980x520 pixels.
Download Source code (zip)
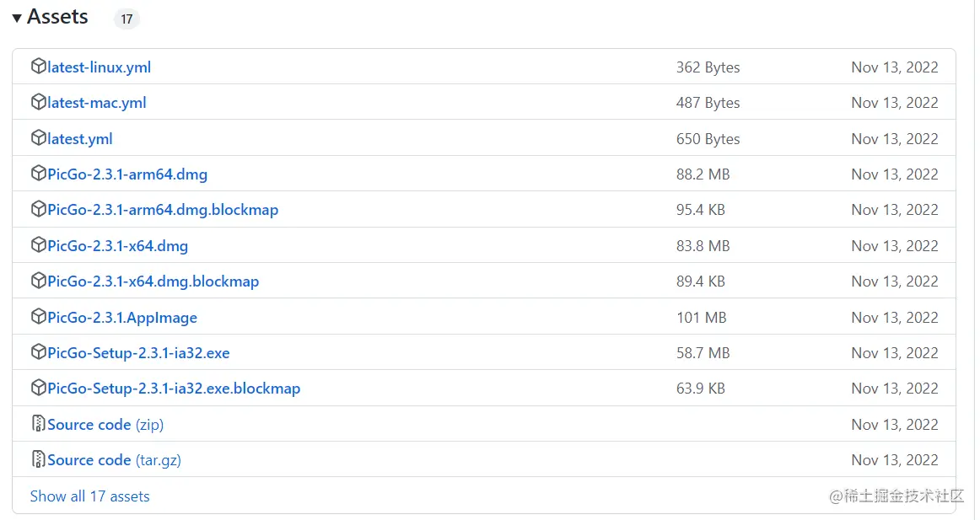tap(105, 425)
